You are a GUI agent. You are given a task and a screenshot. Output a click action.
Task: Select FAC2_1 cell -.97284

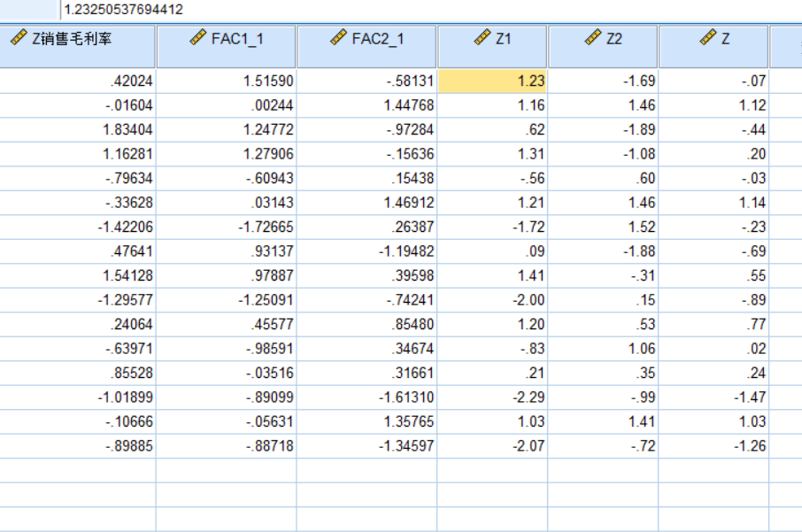366,129
